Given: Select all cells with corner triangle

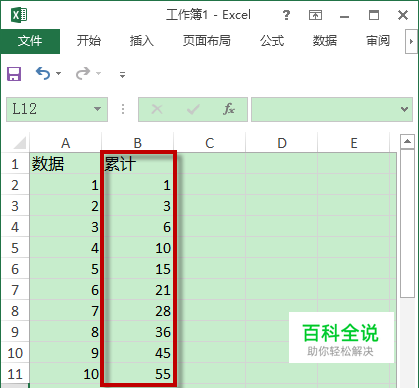Looking at the screenshot, I should [19, 143].
